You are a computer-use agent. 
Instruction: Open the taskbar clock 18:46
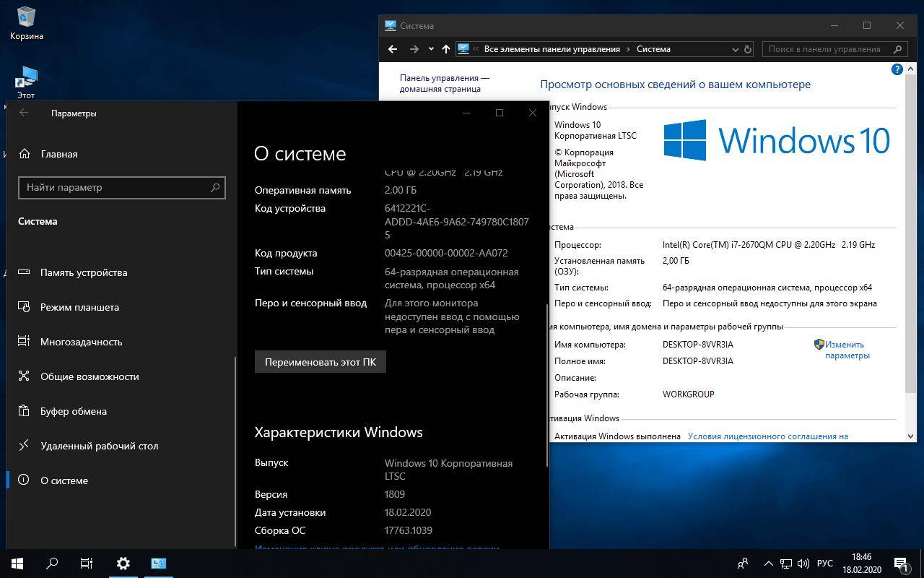862,564
